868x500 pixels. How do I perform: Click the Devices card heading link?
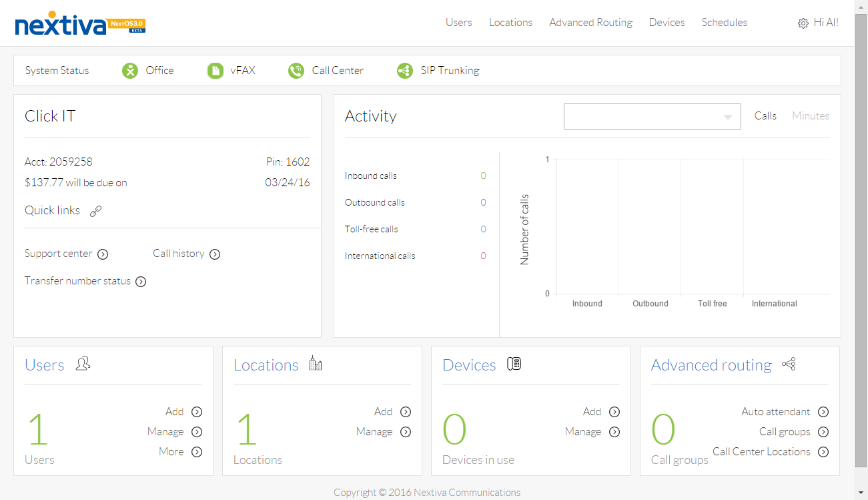pos(469,365)
